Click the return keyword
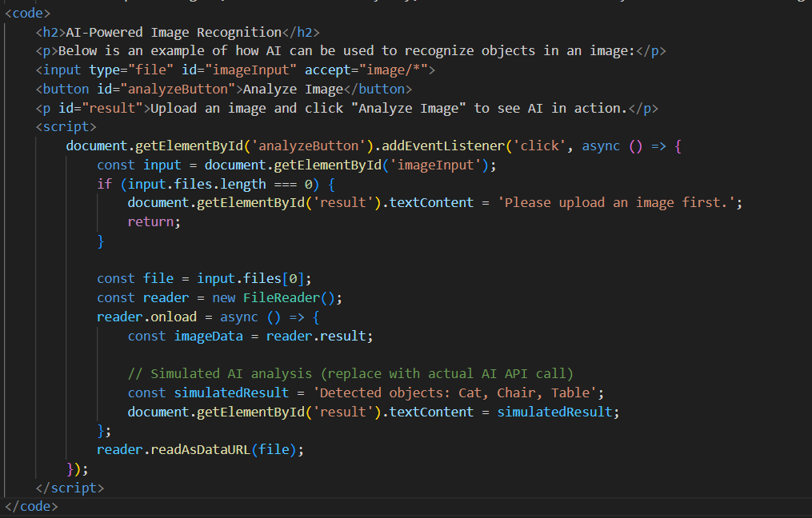The image size is (812, 518). coord(154,221)
